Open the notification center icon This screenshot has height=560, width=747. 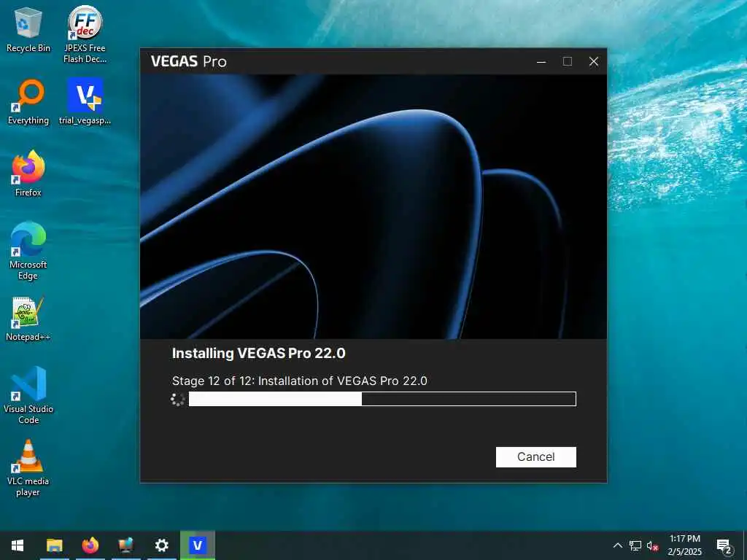724,546
